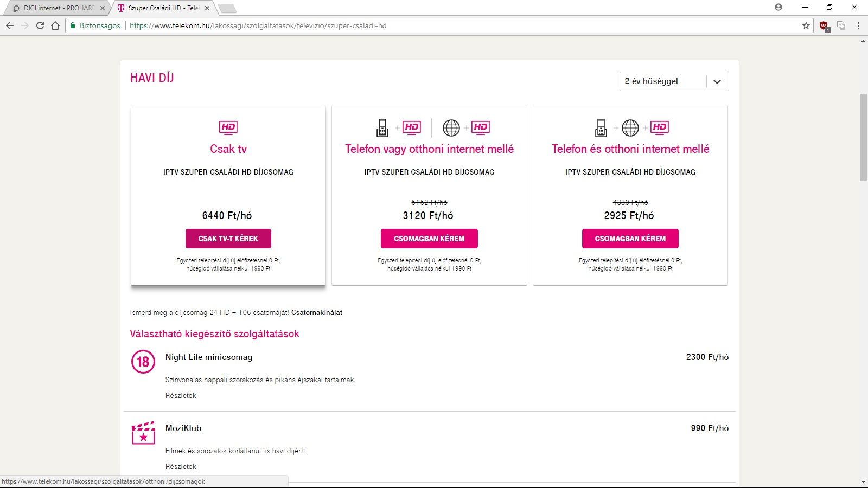Click the Telefon és otthoni internet mellé title

pyautogui.click(x=630, y=149)
